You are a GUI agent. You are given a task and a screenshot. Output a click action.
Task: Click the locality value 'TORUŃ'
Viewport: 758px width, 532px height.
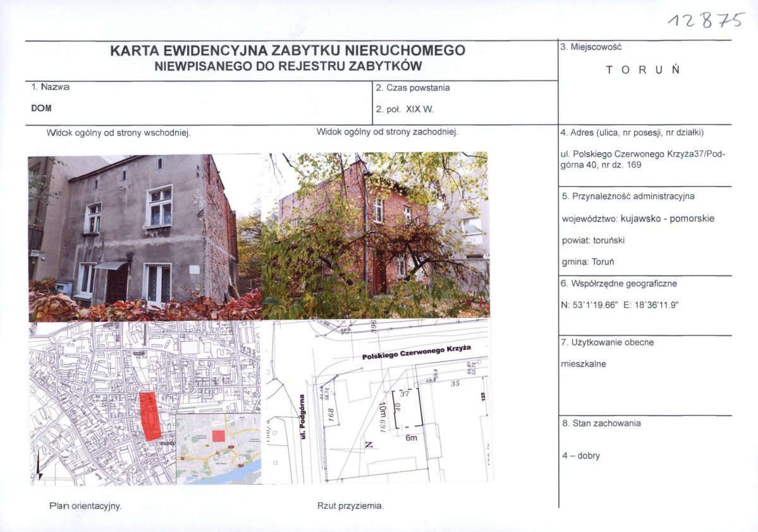coord(643,70)
